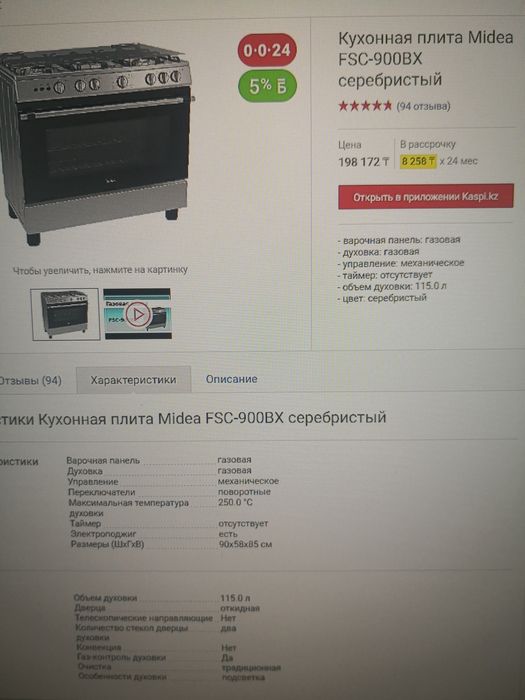
Task: Click the 198 172 ₸ price value
Action: (x=364, y=162)
